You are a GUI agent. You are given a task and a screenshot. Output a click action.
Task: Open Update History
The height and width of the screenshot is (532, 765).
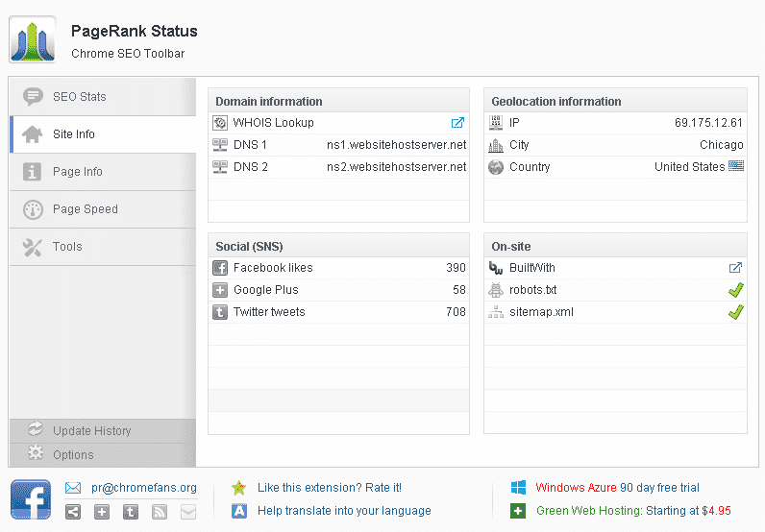(103, 430)
